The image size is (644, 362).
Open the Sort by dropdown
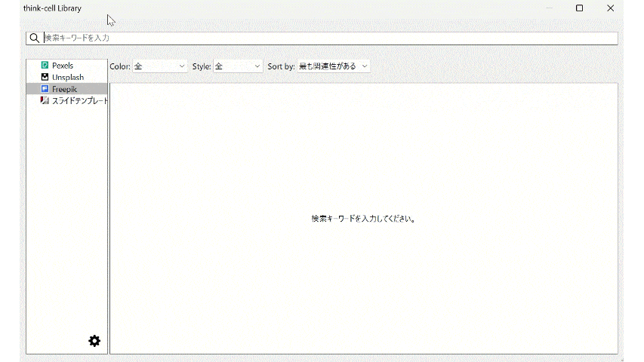tap(334, 66)
